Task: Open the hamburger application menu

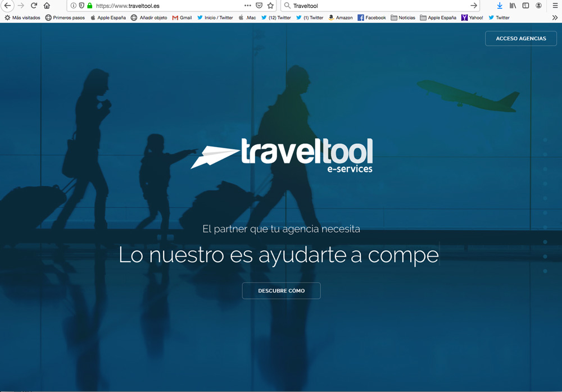Action: click(555, 6)
